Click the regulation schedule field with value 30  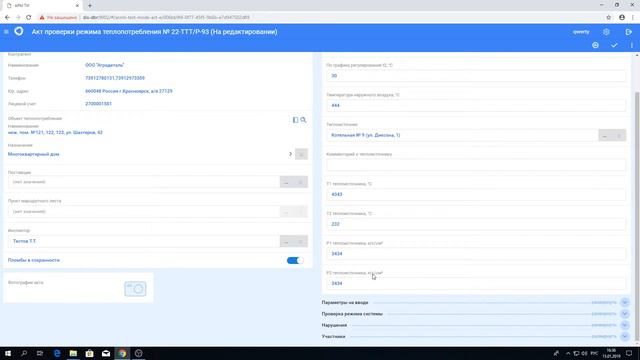click(x=476, y=76)
